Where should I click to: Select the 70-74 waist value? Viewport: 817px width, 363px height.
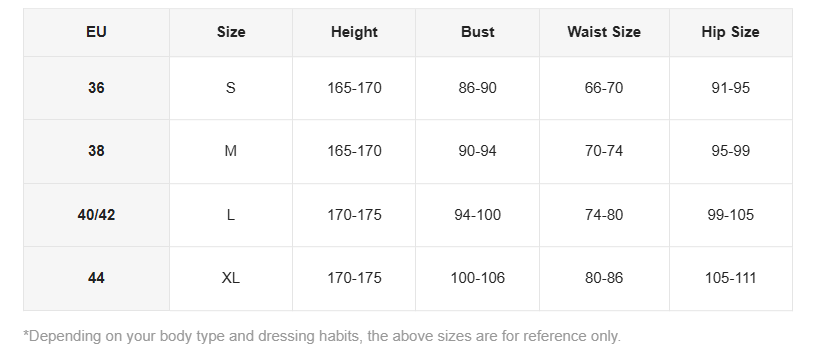coord(604,151)
